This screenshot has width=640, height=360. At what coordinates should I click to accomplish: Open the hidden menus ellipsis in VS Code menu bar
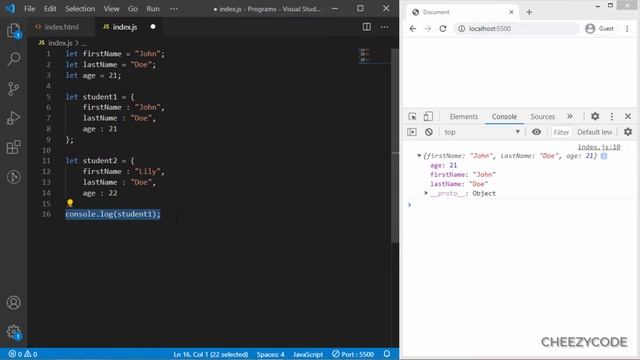173,9
